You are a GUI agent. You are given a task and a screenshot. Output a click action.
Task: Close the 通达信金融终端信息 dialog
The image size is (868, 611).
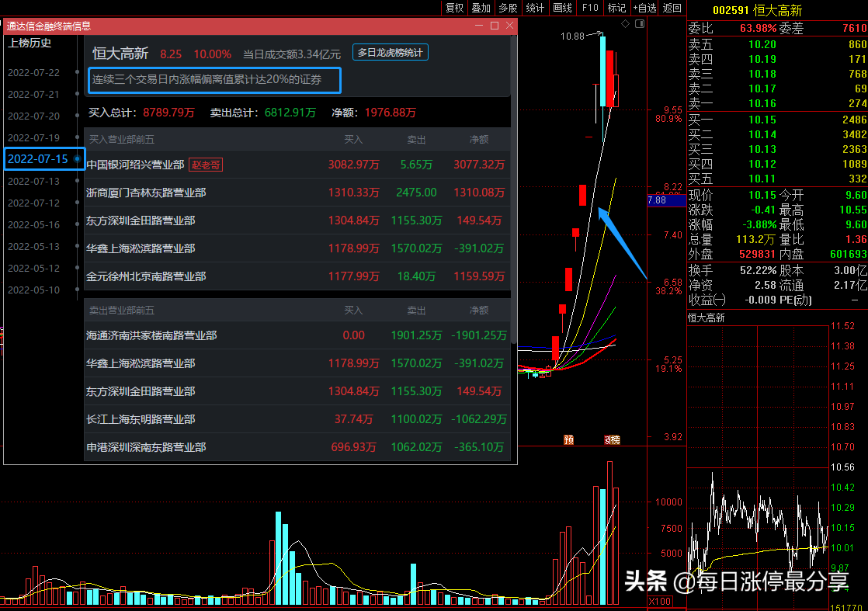[510, 26]
